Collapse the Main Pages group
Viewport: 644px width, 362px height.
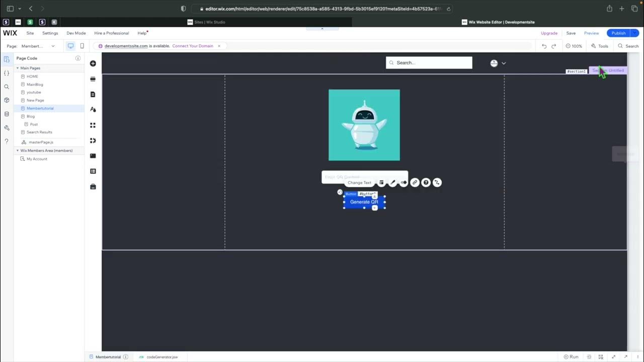tap(17, 68)
